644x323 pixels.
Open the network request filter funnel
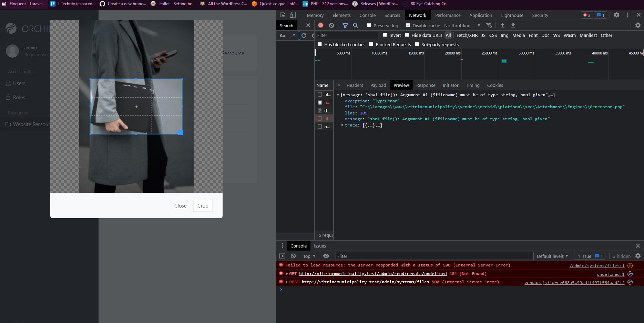(345, 25)
